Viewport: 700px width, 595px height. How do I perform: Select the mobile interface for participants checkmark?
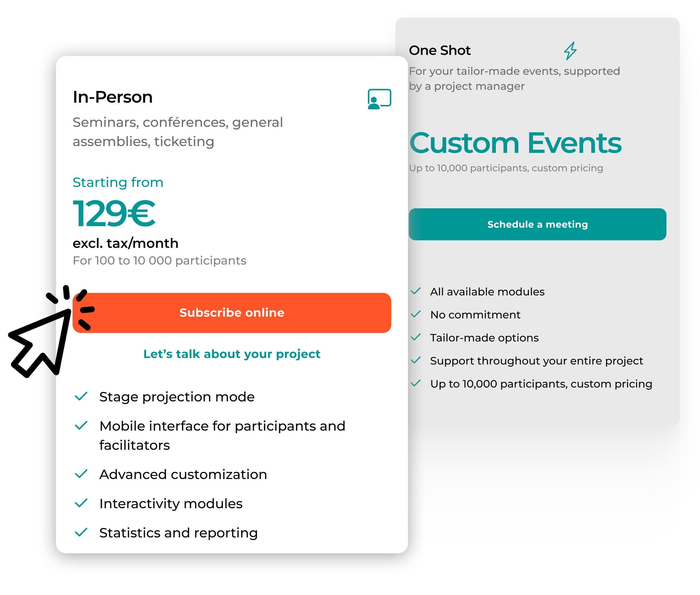click(x=81, y=425)
